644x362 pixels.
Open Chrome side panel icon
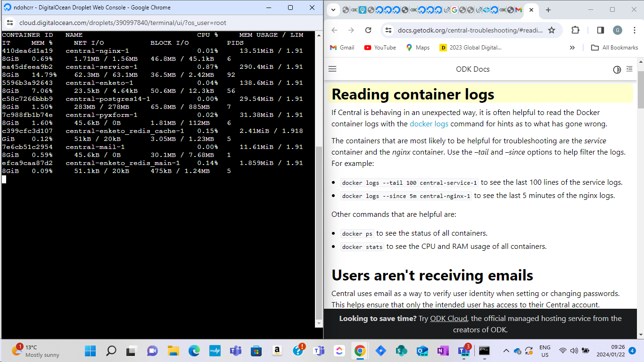click(601, 30)
